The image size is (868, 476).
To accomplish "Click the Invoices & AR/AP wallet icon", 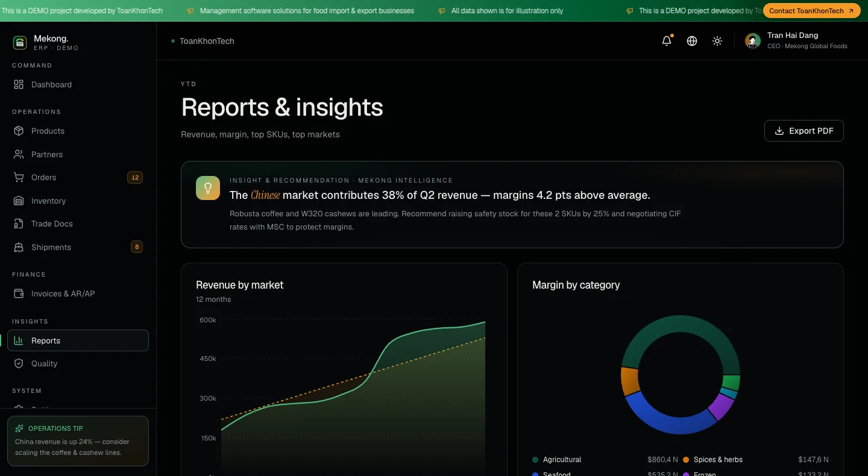I will point(19,293).
